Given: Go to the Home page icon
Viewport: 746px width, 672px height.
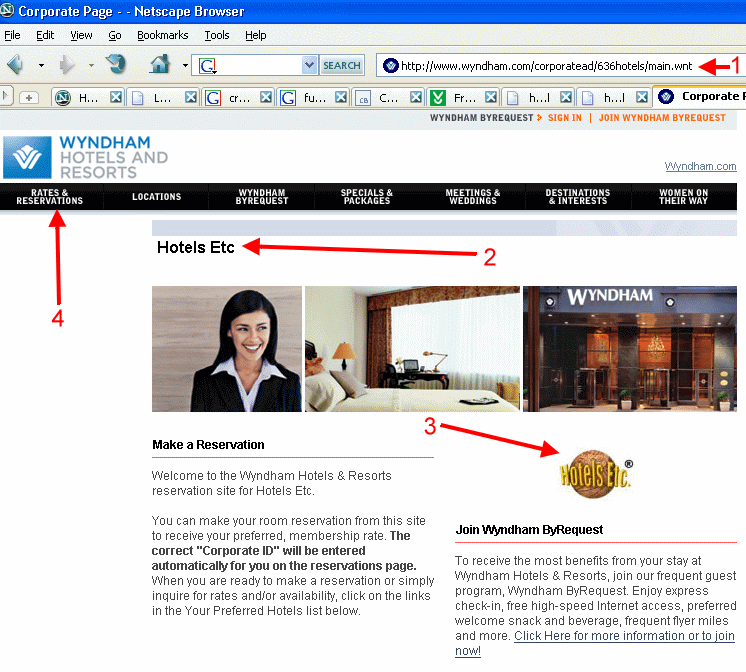Looking at the screenshot, I should coord(160,64).
